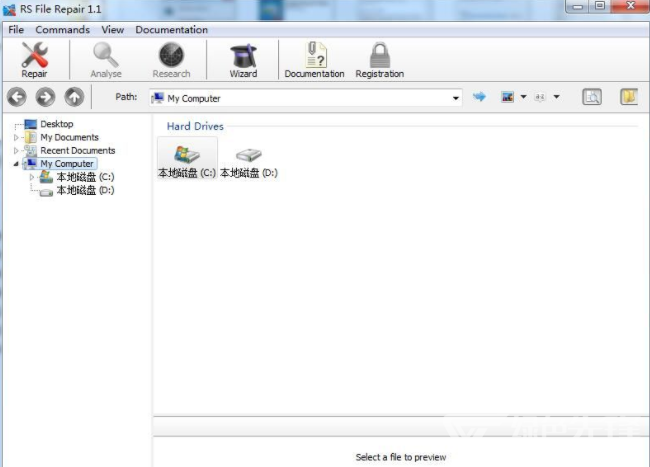Go forward with the right arrow button
This screenshot has height=467, width=650.
[46, 97]
